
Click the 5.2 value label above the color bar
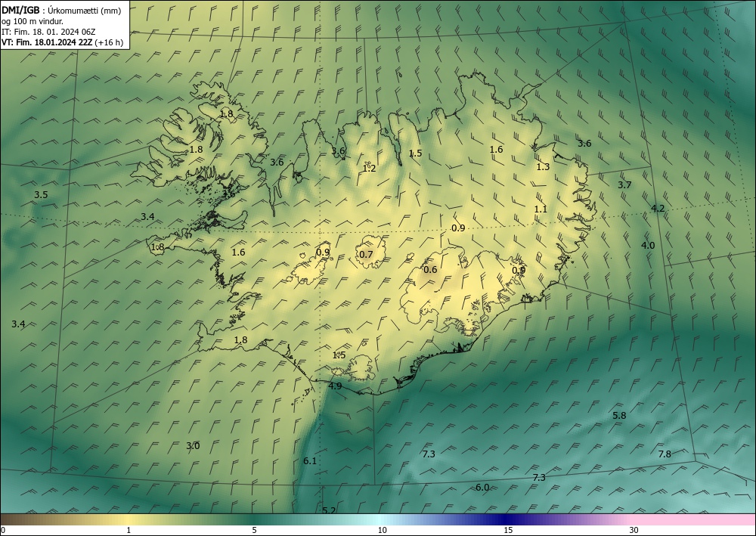pos(329,510)
